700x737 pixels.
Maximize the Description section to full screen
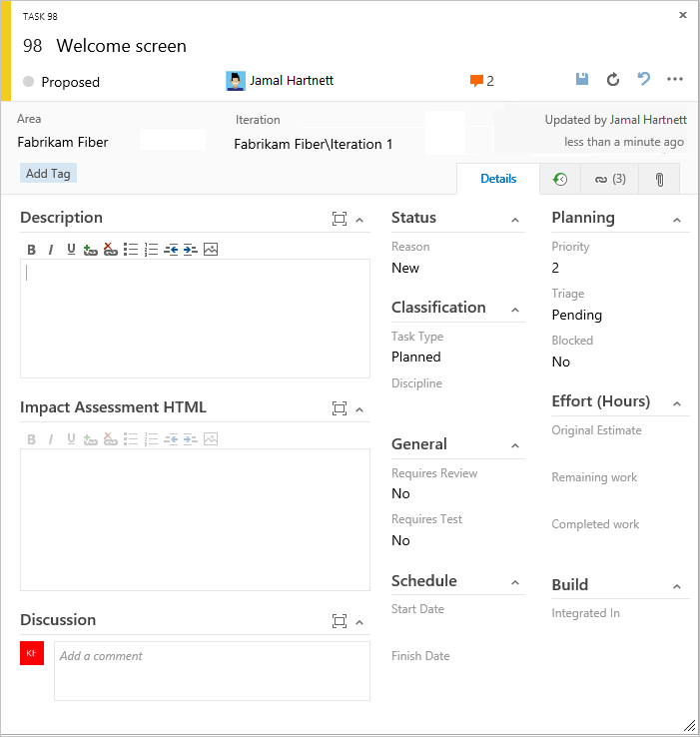click(340, 219)
